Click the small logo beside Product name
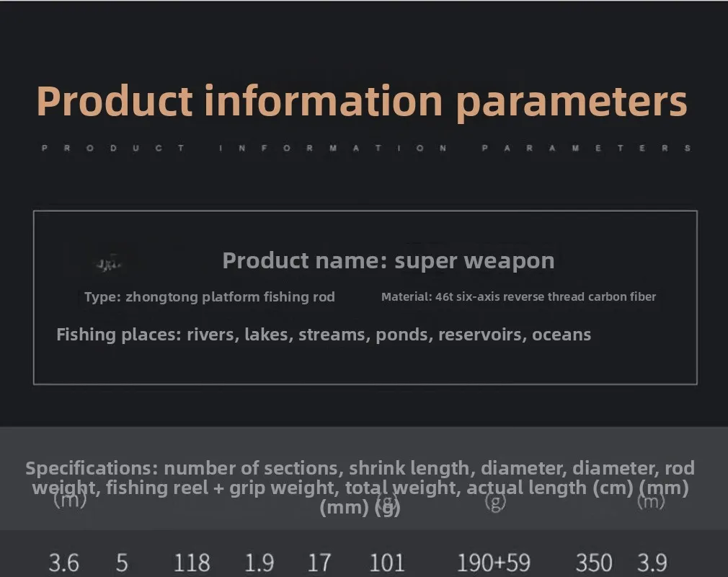 tap(110, 265)
